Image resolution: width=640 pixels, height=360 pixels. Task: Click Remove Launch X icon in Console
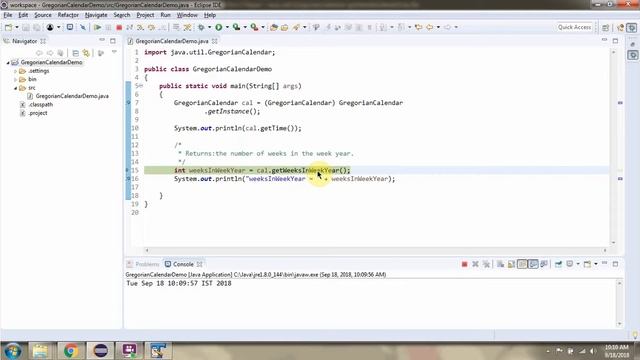[x=475, y=264]
